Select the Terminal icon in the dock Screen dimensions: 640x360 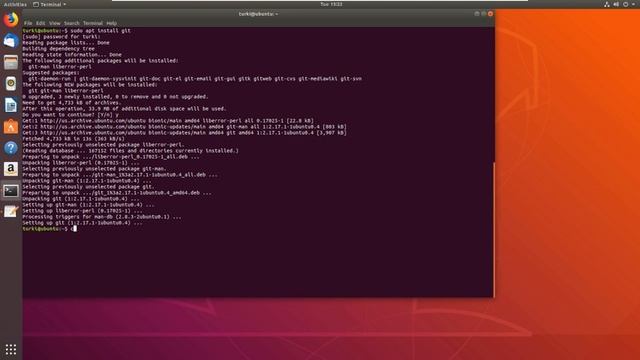11,191
